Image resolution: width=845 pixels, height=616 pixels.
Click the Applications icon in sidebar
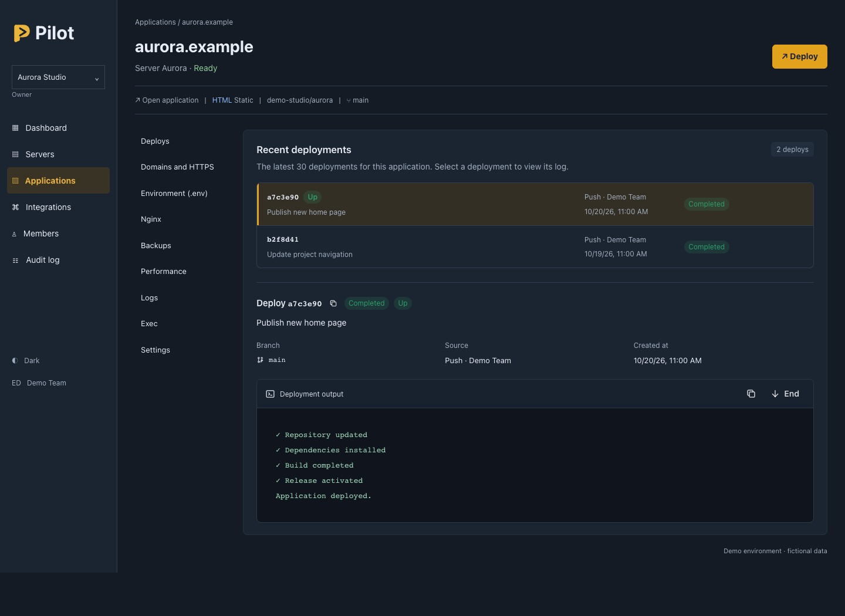15,181
